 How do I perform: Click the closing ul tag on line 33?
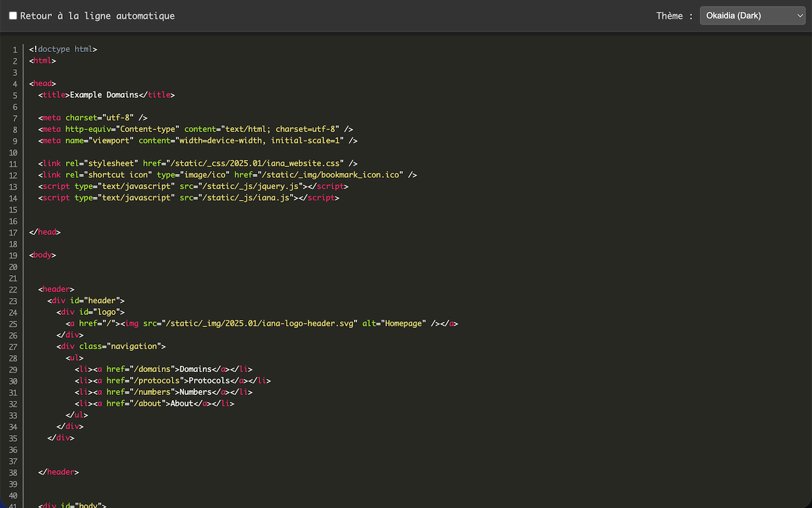pyautogui.click(x=77, y=415)
